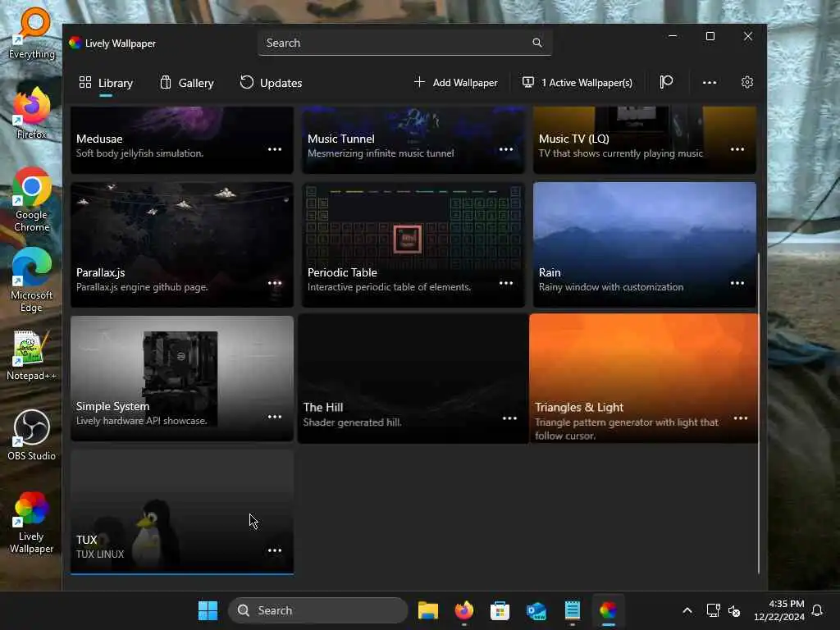840x630 pixels.
Task: Open more options for The Hill wallpaper
Action: coord(509,418)
